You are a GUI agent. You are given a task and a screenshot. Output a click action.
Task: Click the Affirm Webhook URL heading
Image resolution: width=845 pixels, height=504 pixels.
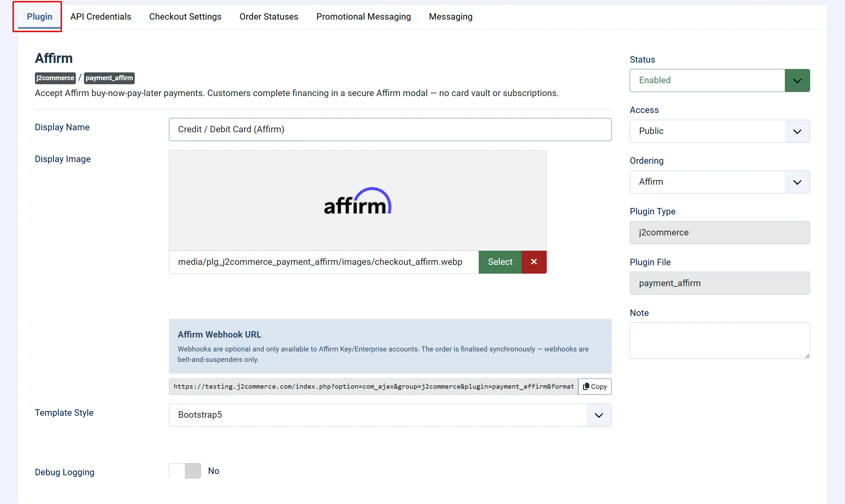coord(219,335)
